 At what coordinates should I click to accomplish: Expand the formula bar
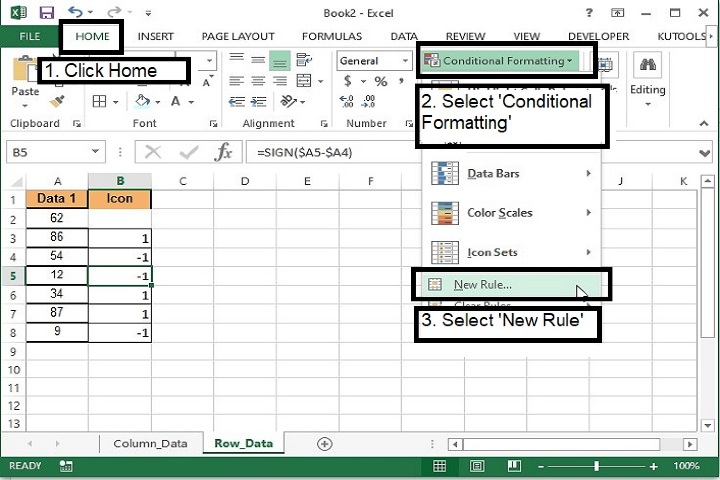(705, 153)
